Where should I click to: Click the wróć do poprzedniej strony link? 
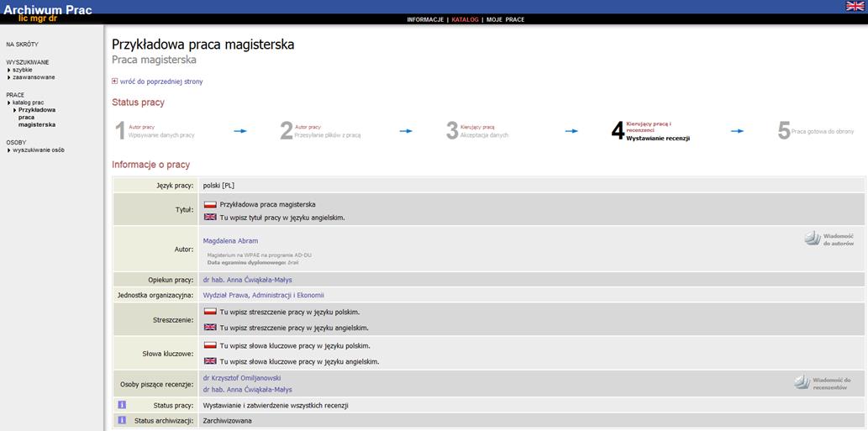pyautogui.click(x=161, y=81)
